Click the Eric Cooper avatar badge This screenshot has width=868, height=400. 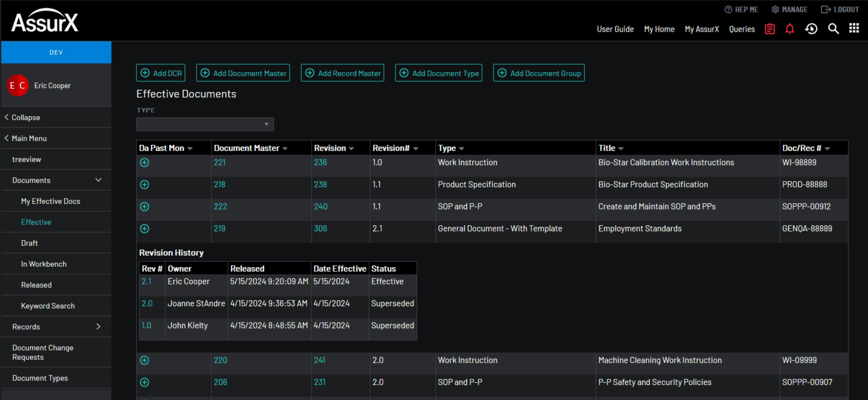tap(18, 86)
